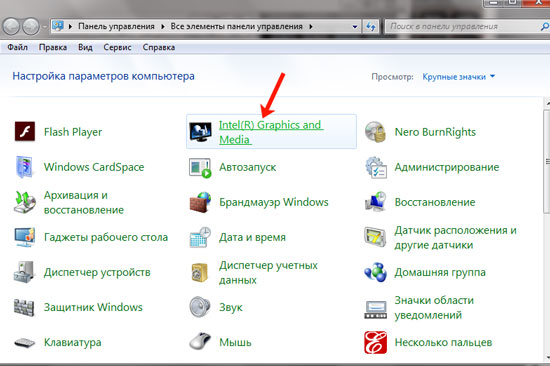Viewport: 550px width, 366px height.
Task: Open the Защитник Windows link
Action: 93,307
